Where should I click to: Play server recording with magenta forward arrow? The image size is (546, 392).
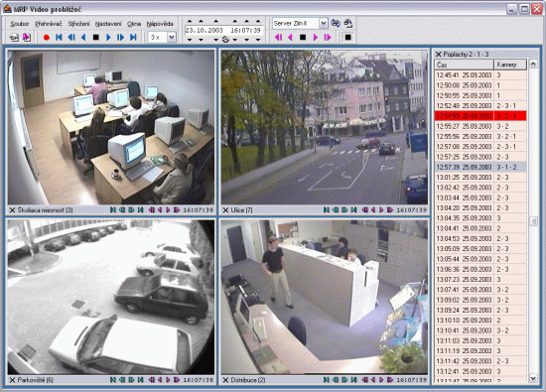pos(315,38)
